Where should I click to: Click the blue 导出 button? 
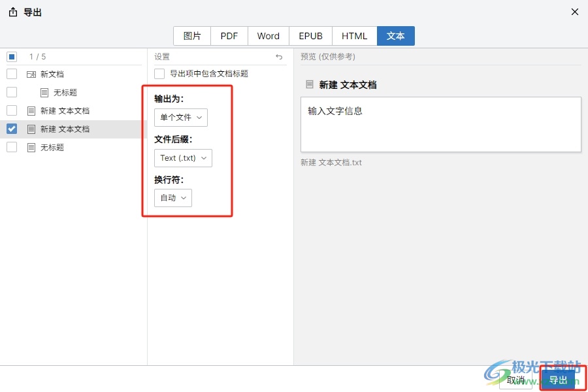tap(558, 380)
